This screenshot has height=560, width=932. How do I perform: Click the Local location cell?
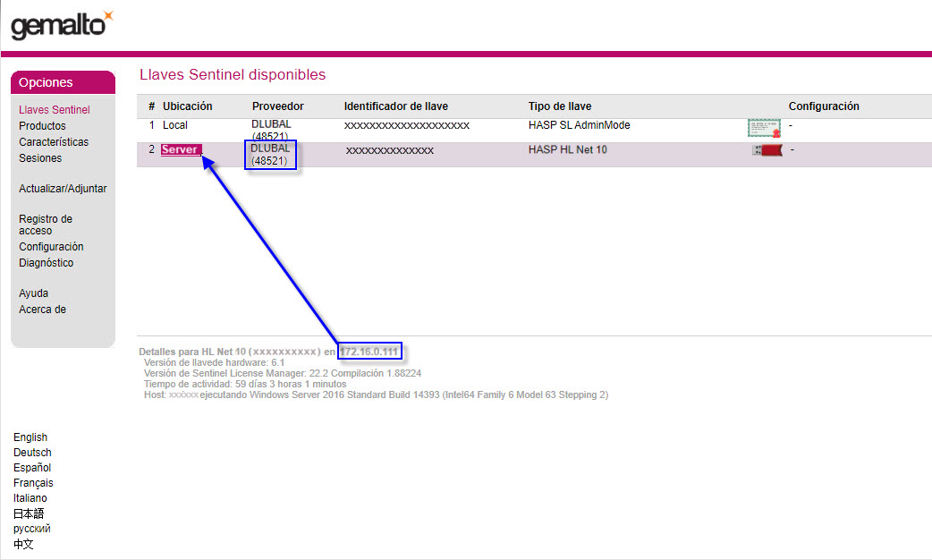174,125
